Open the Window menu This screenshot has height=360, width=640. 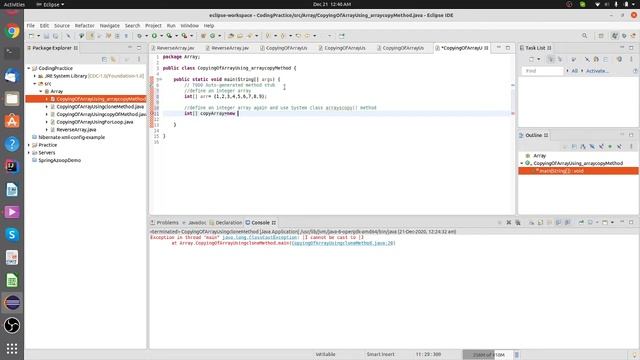point(189,26)
